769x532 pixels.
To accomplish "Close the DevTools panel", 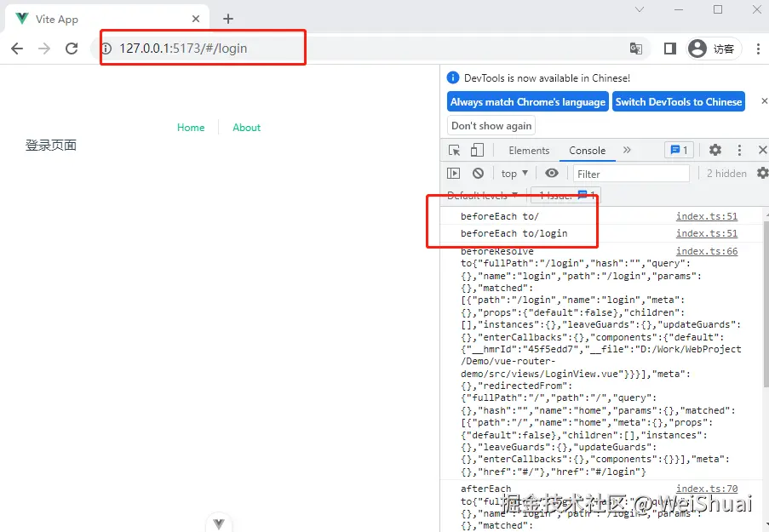I will [763, 150].
